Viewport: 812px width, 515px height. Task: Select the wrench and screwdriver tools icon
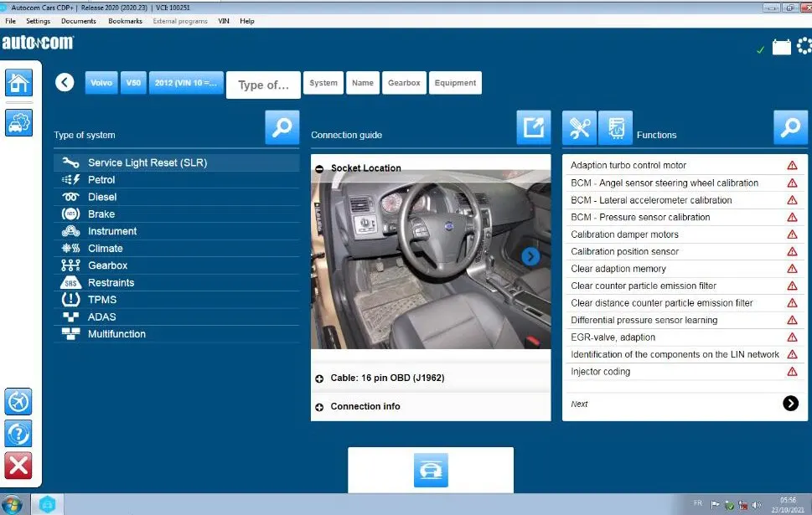580,127
